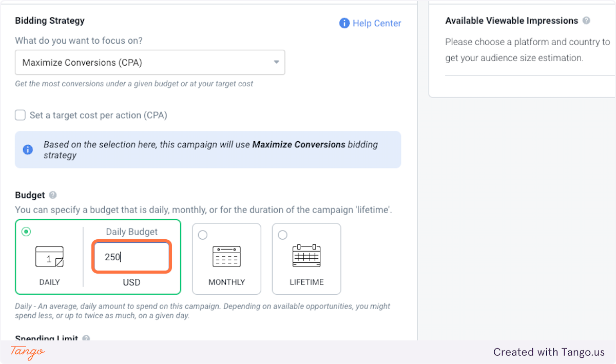
Task: Click the Daily calendar icon
Action: coord(49,257)
